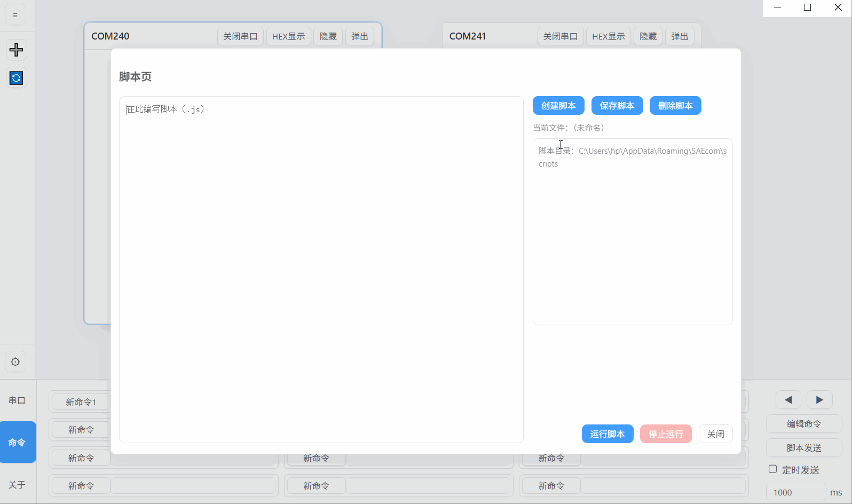The height and width of the screenshot is (504, 852).
Task: Click the hamburger menu icon at top left
Action: coord(15,15)
